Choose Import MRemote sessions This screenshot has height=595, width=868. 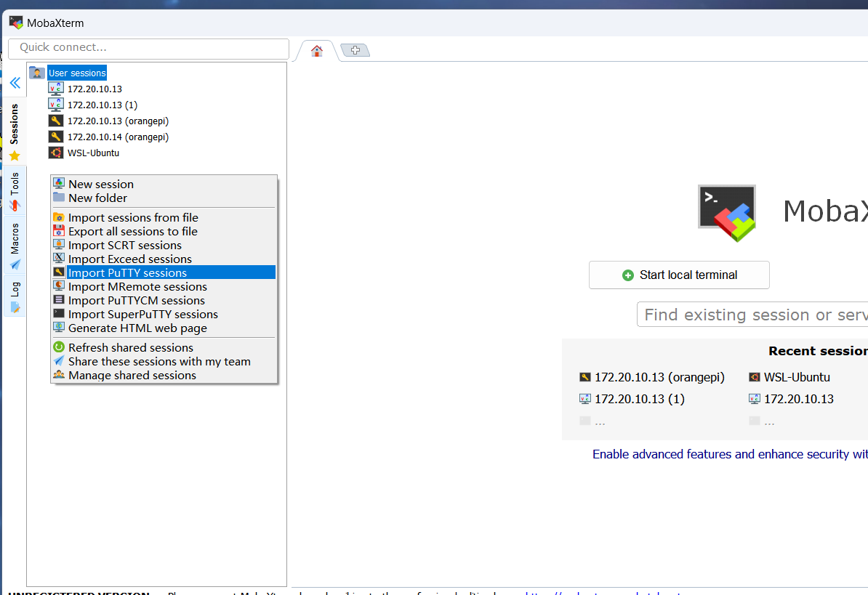coord(164,287)
